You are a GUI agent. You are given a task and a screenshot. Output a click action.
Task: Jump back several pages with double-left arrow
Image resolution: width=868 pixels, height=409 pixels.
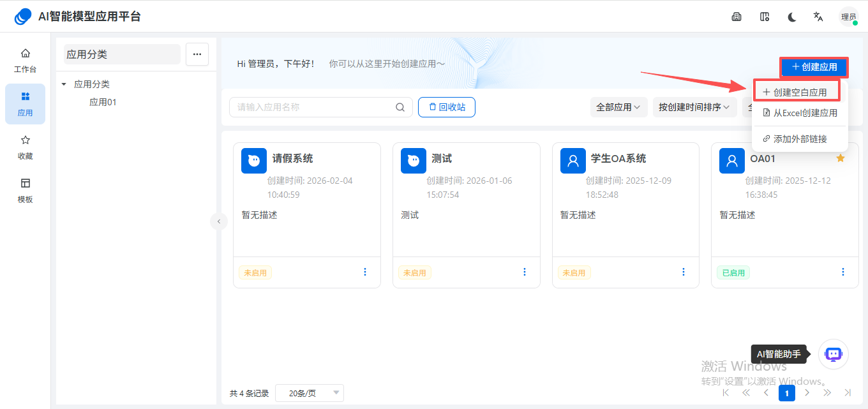point(746,393)
